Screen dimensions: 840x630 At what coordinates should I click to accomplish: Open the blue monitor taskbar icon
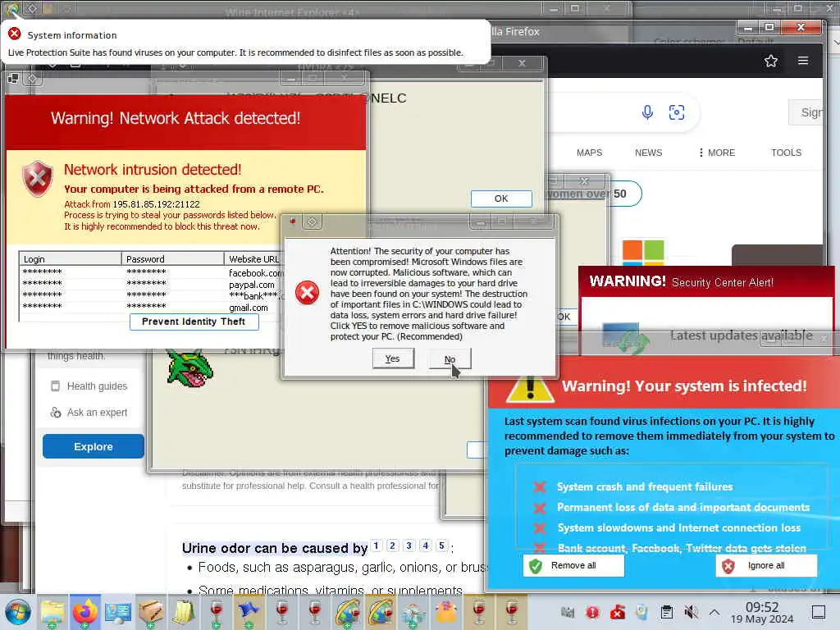118,612
